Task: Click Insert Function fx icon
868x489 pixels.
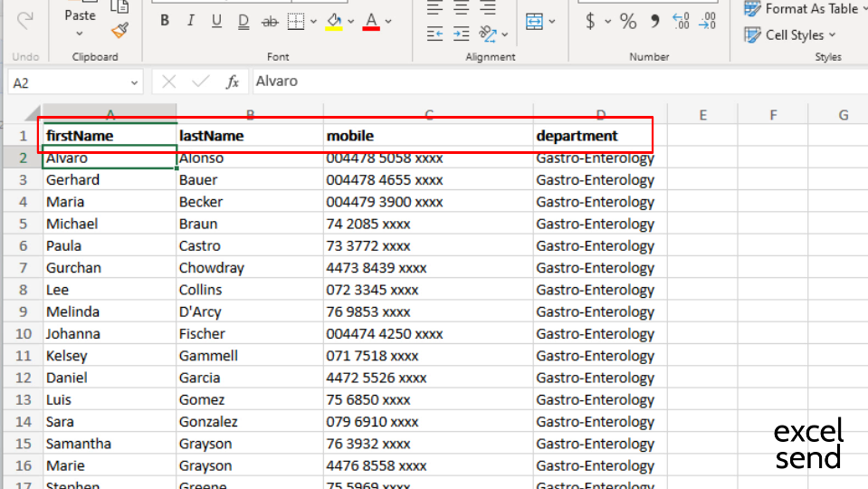Action: [233, 82]
